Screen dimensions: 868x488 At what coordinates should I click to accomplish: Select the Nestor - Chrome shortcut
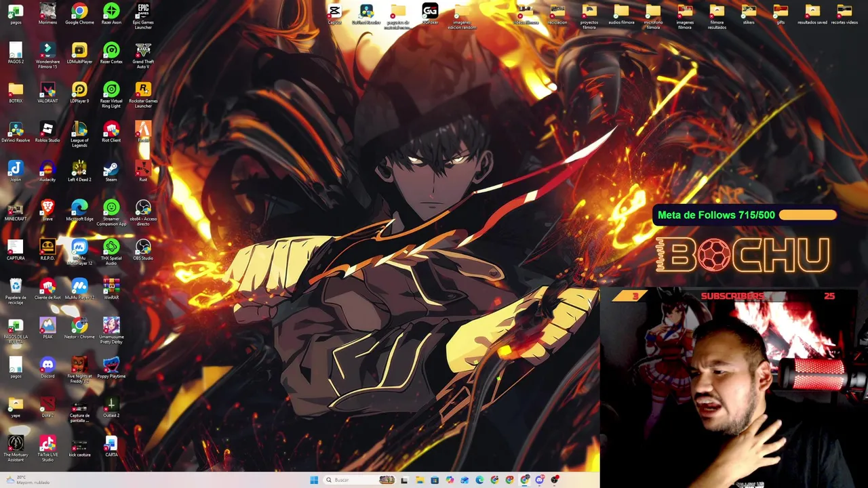[79, 328]
